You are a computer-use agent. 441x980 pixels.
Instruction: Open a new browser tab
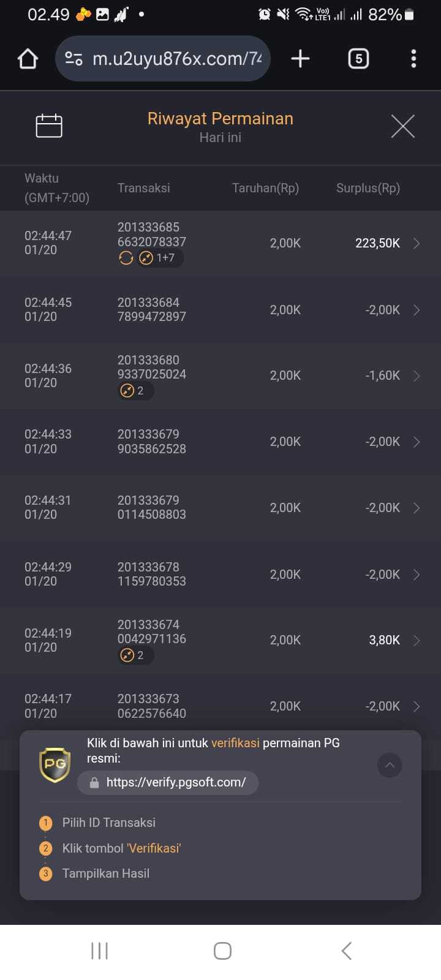tap(300, 59)
